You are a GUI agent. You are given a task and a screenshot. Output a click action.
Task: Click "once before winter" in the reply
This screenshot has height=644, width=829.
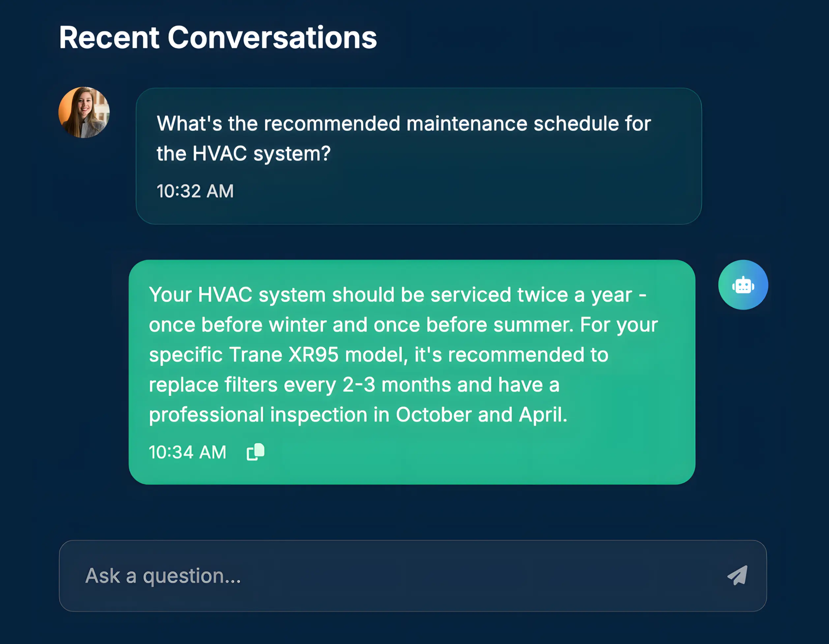click(237, 325)
